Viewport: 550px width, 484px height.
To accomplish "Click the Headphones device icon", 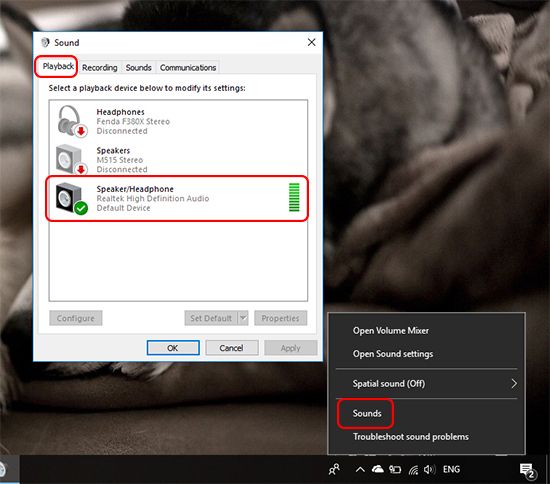I will pyautogui.click(x=72, y=121).
